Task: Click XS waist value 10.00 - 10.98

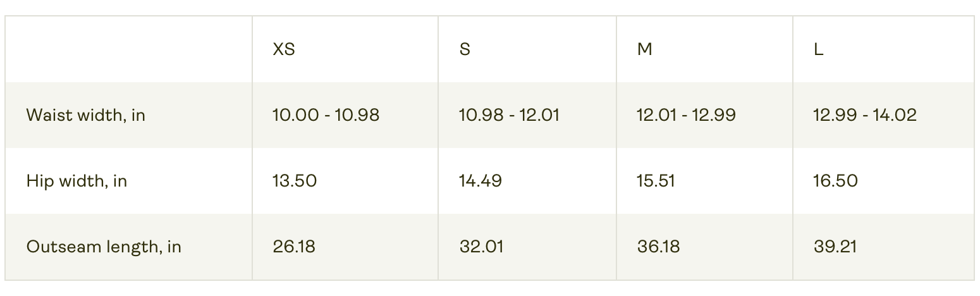Action: click(326, 115)
